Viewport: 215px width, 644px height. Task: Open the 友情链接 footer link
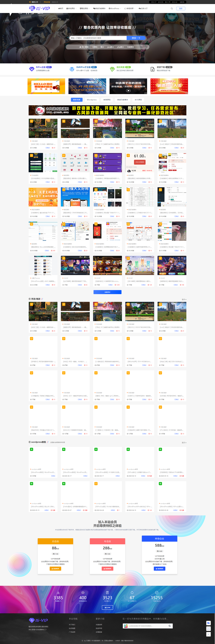click(99, 632)
